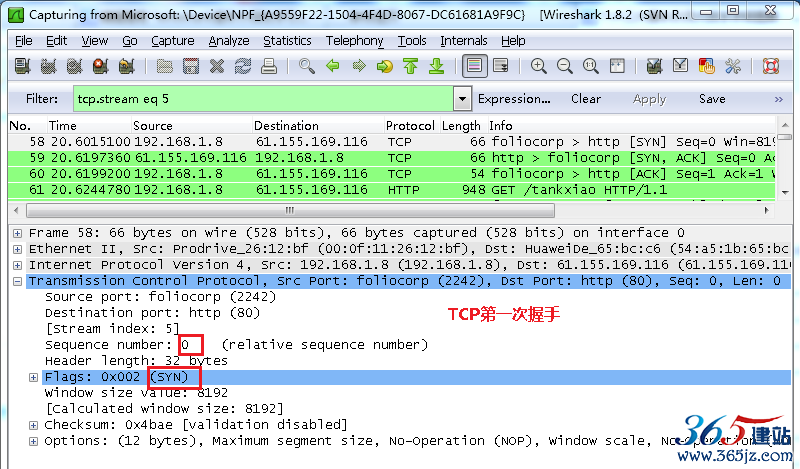This screenshot has height=469, width=800.
Task: Edit capture filters icon
Action: [x=655, y=66]
